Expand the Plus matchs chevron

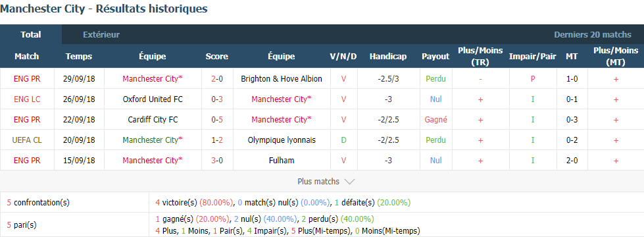point(349,182)
